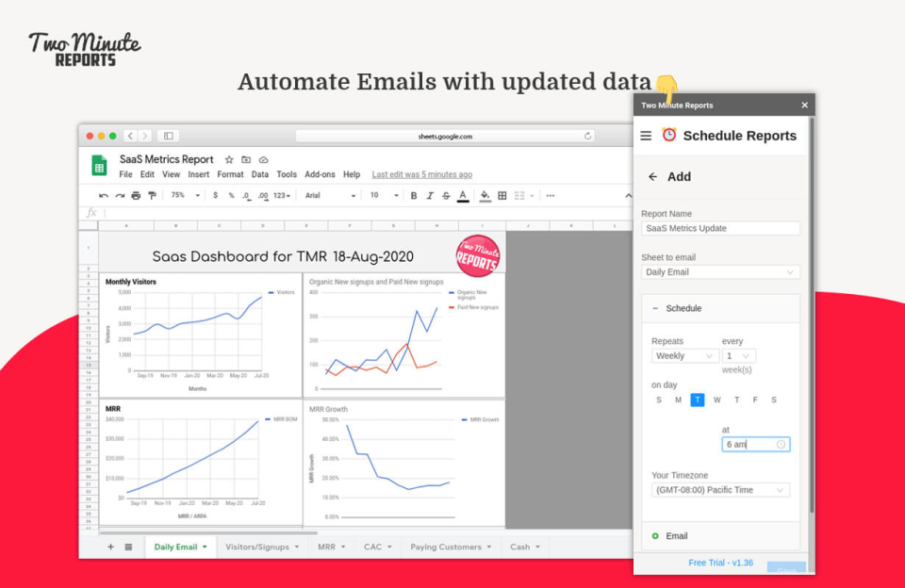Toggle bold formatting
Screen dimensions: 905x588
point(414,196)
